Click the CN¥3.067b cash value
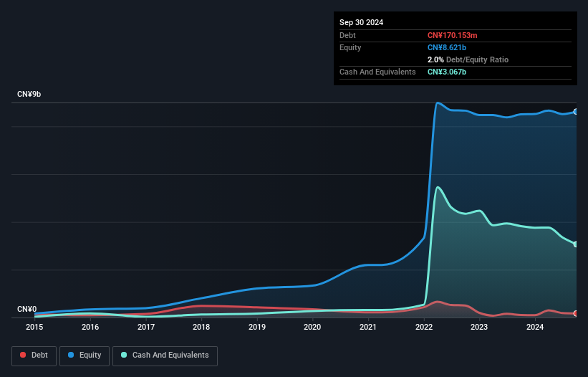588x377 pixels. (447, 72)
